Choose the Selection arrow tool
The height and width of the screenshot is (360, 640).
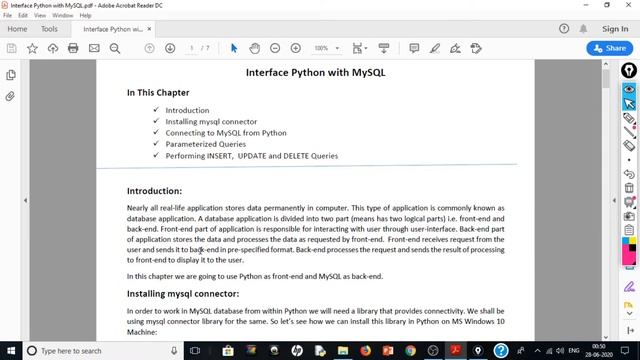click(x=234, y=48)
